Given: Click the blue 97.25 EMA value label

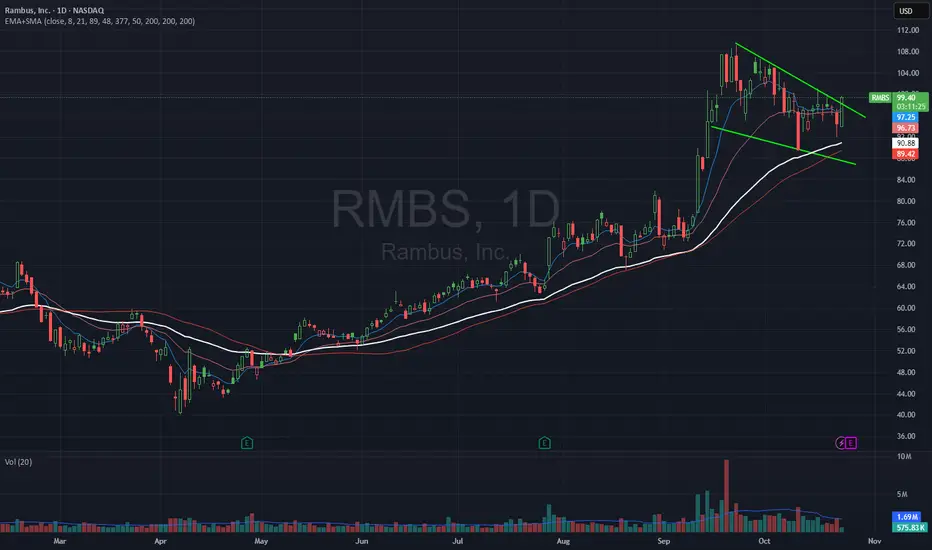Looking at the screenshot, I should coord(905,117).
